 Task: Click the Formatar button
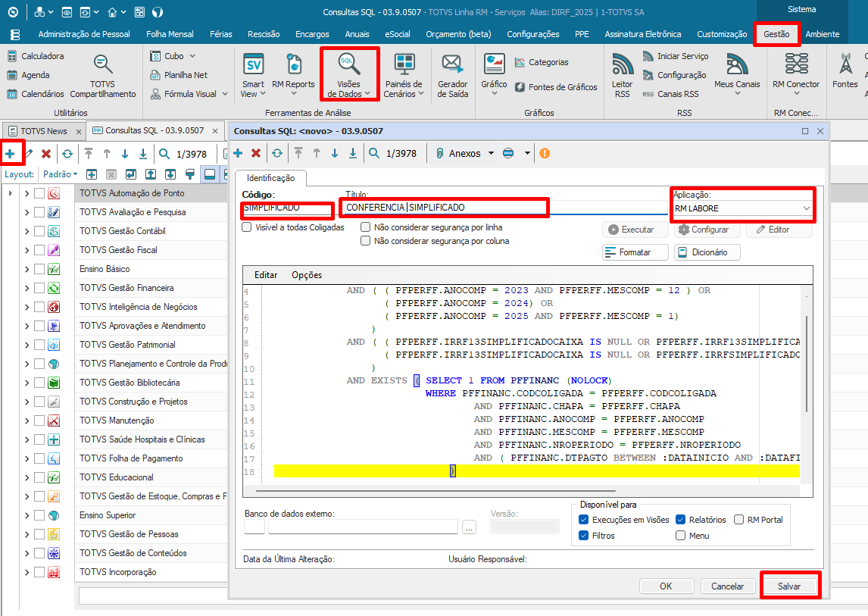635,252
